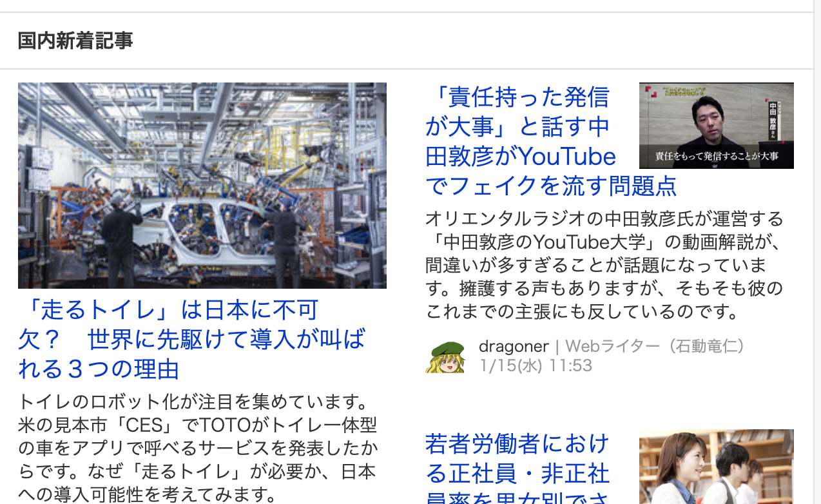Image resolution: width=821 pixels, height=504 pixels.
Task: Click the smiling office woman thumbnail
Action: tap(717, 467)
